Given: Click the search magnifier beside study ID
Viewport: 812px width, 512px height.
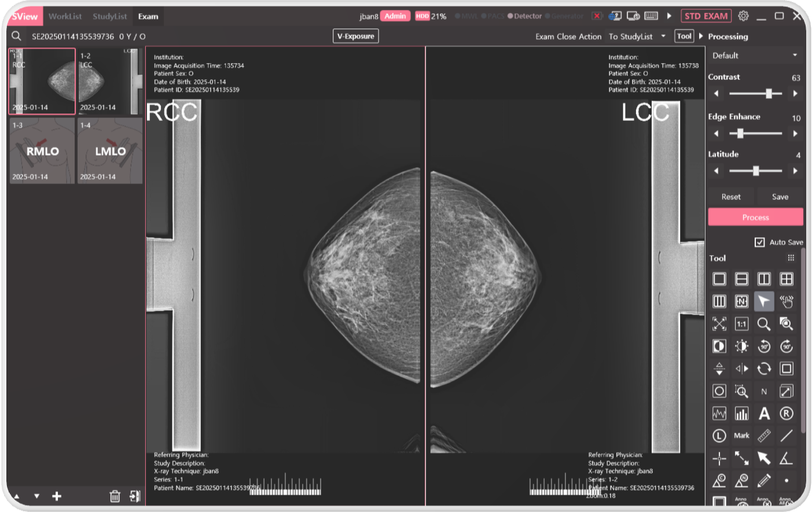Looking at the screenshot, I should coord(16,36).
